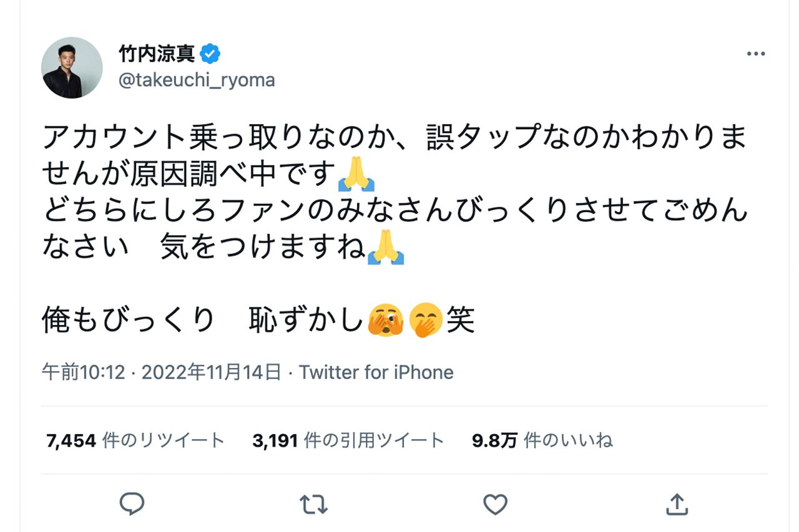799x532 pixels.
Task: Click the display name 竹内涼真
Action: coord(157,52)
